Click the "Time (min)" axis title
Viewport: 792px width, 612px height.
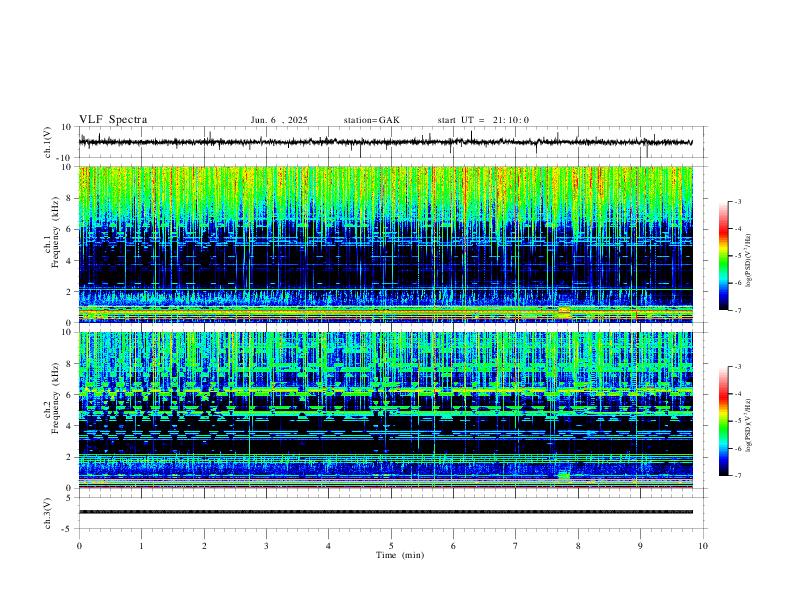point(400,555)
